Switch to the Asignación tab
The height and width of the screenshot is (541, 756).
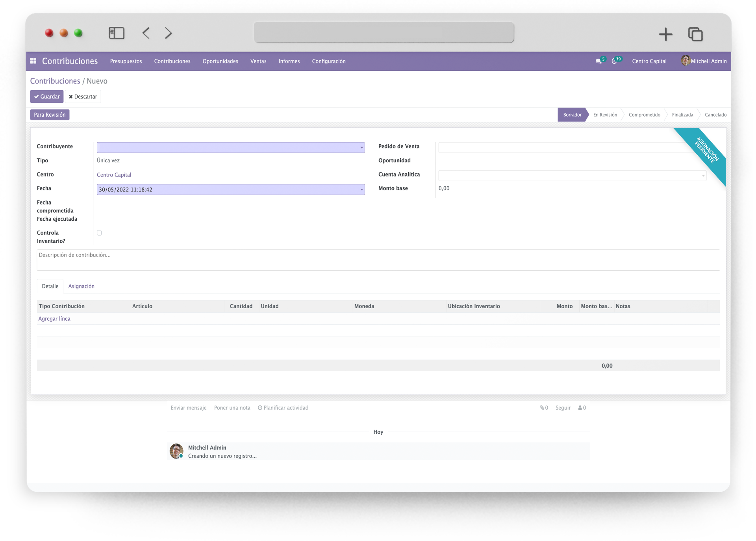click(81, 286)
